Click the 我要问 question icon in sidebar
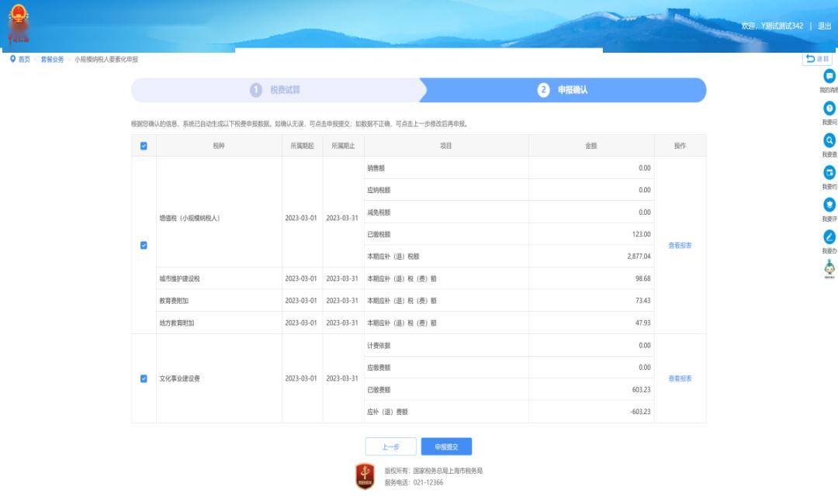The width and height of the screenshot is (838, 504). pyautogui.click(x=829, y=109)
